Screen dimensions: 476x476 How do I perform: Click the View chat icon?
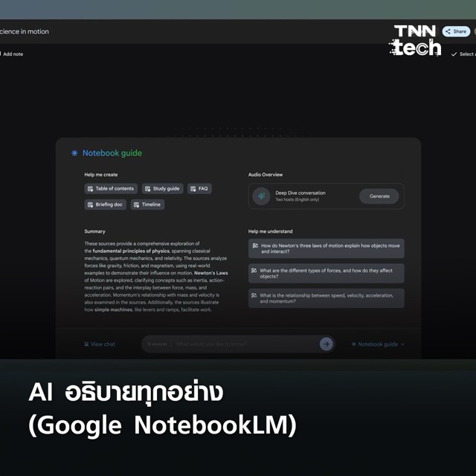[86, 344]
